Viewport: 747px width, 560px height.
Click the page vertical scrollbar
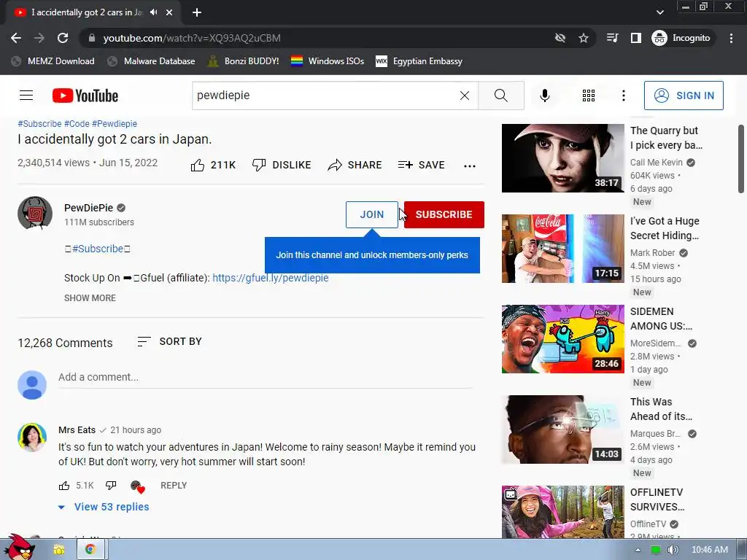741,160
